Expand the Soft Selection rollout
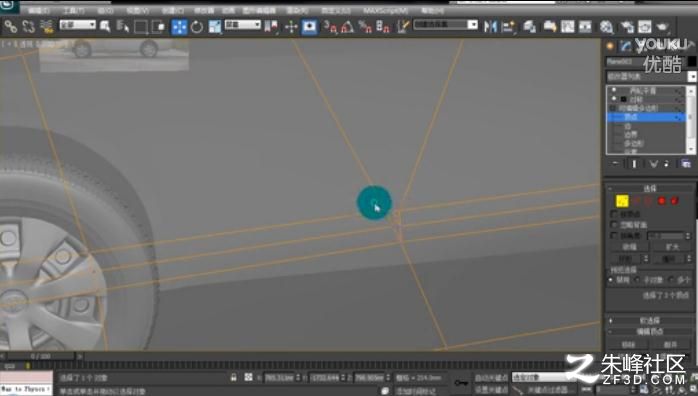Viewport: 698px width, 396px height. click(649, 320)
